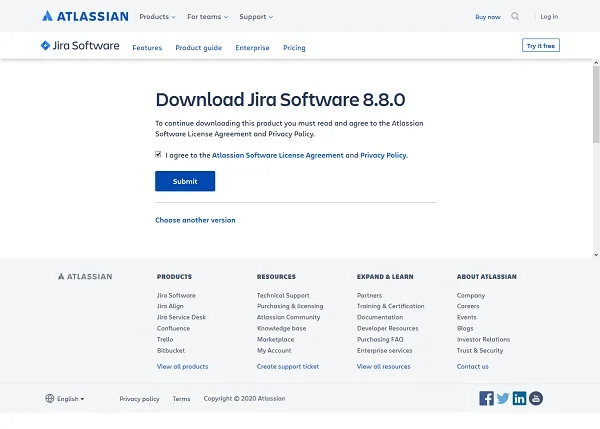Expand the Support dropdown menu
600x429 pixels.
pyautogui.click(x=256, y=17)
